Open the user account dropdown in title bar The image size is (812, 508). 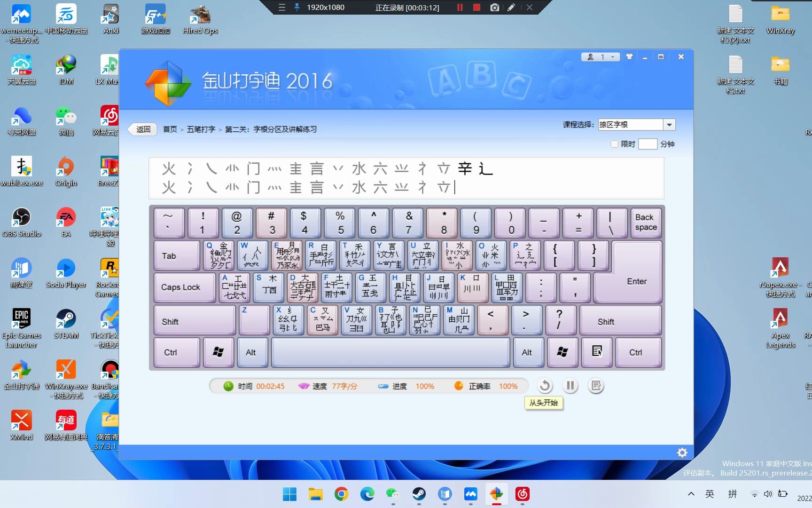point(601,57)
